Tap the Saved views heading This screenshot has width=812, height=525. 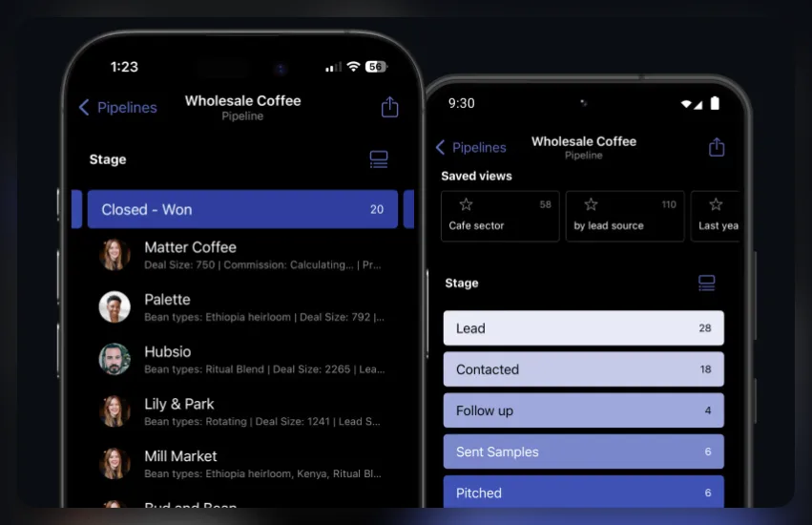coord(476,176)
